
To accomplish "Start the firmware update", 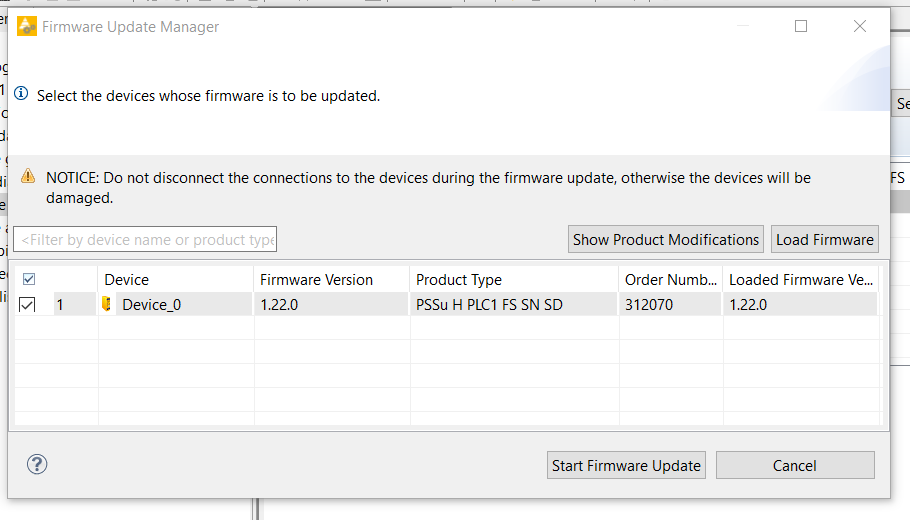I will pos(626,465).
